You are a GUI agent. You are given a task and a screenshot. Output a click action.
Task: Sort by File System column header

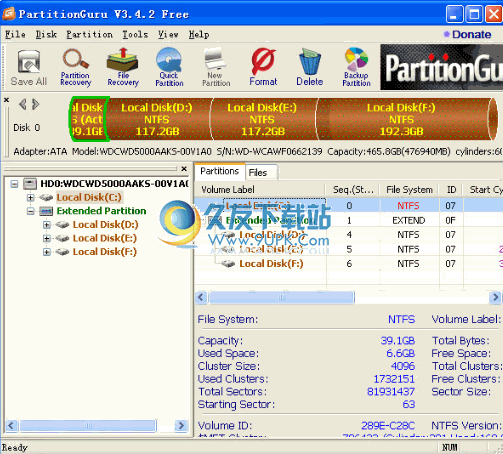pos(410,190)
